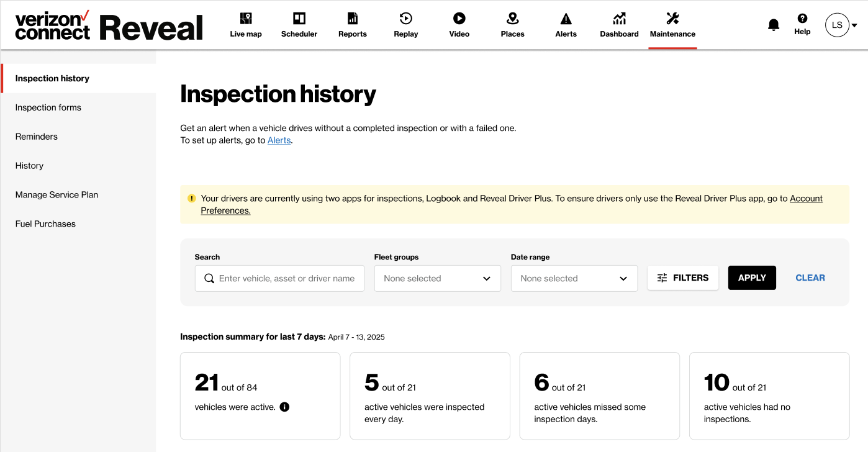868x452 pixels.
Task: Click the notifications bell icon
Action: 774,25
